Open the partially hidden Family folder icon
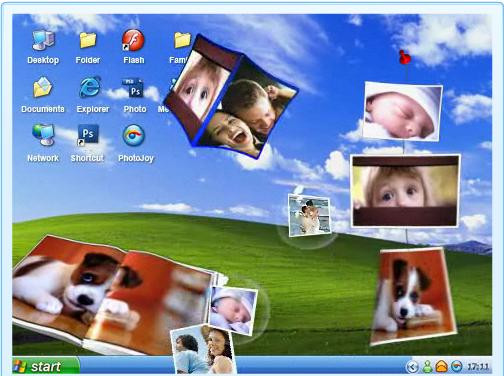504x376 pixels. point(182,40)
